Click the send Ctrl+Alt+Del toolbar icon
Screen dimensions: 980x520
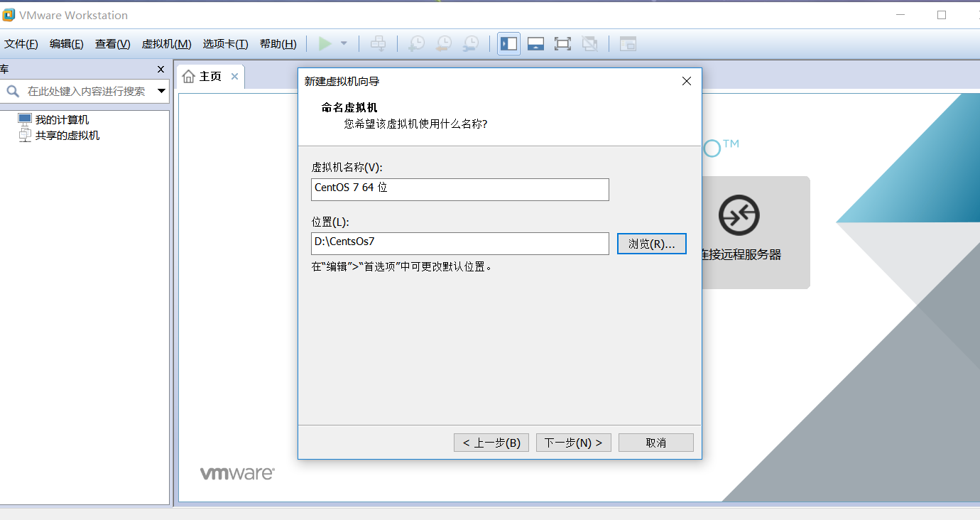click(x=379, y=44)
